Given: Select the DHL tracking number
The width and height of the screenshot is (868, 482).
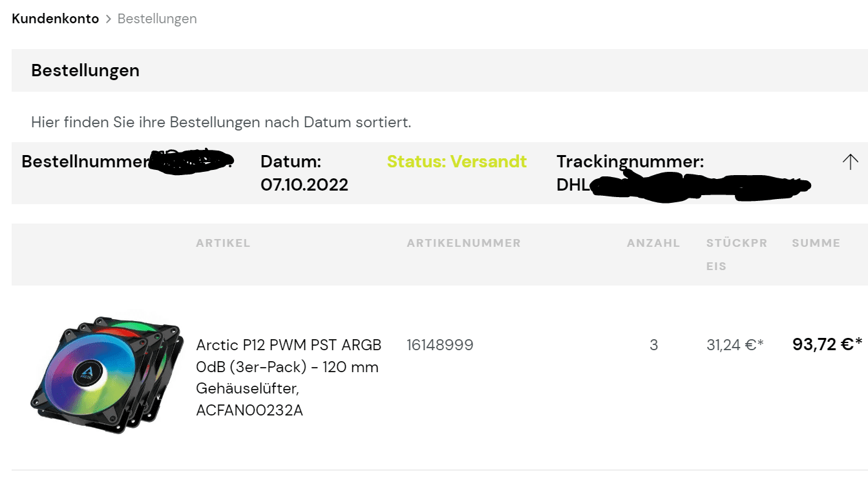Looking at the screenshot, I should (x=683, y=185).
